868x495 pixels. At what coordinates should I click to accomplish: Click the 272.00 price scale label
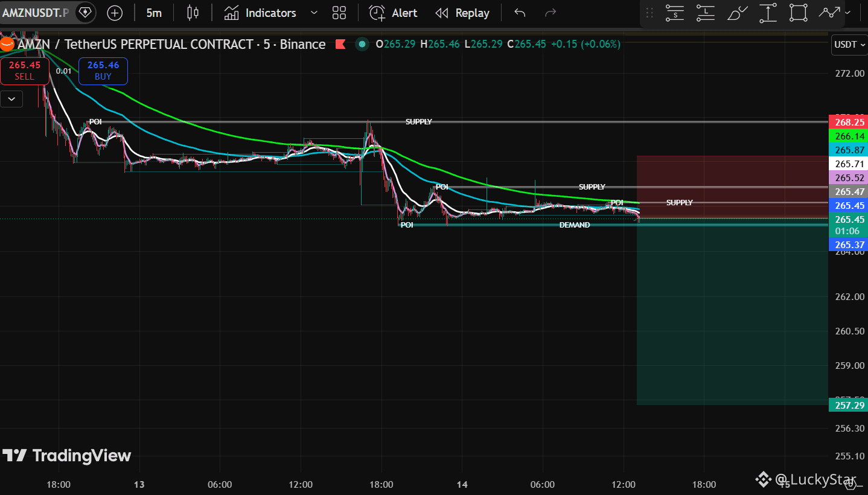click(x=849, y=74)
